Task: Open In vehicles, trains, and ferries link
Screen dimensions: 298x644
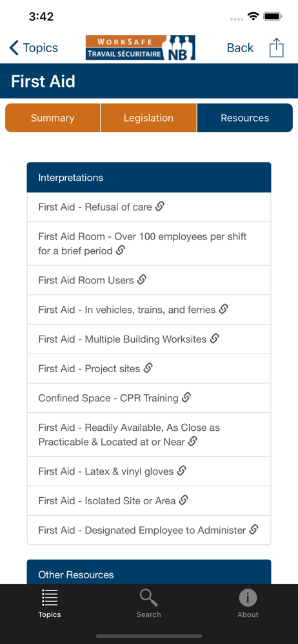Action: (x=149, y=310)
